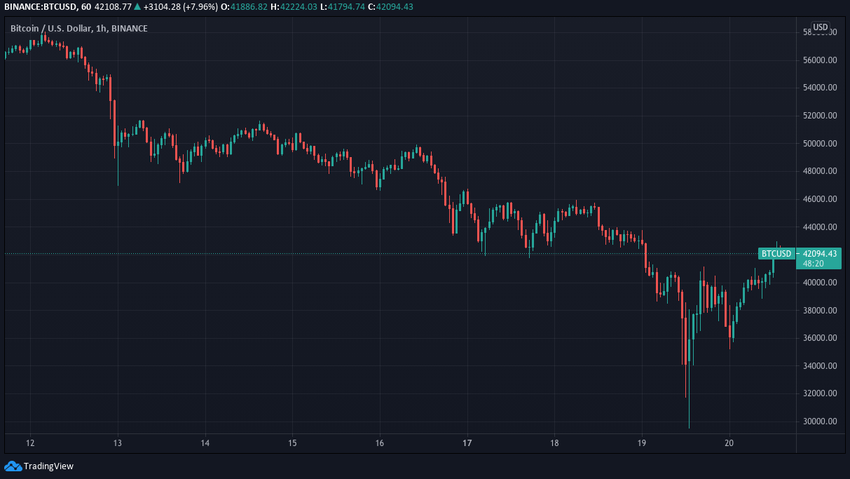The image size is (850, 479).
Task: Click the 46000.00 price axis label
Action: pyautogui.click(x=820, y=199)
